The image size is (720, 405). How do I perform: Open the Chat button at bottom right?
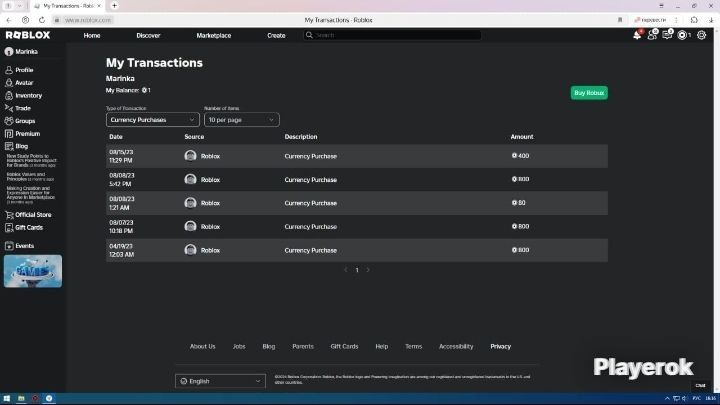click(700, 385)
